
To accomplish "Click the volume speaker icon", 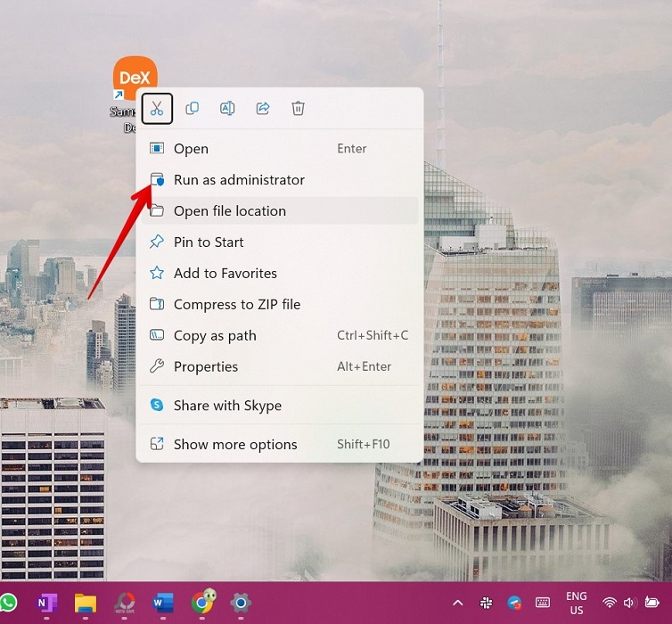I will [x=630, y=603].
